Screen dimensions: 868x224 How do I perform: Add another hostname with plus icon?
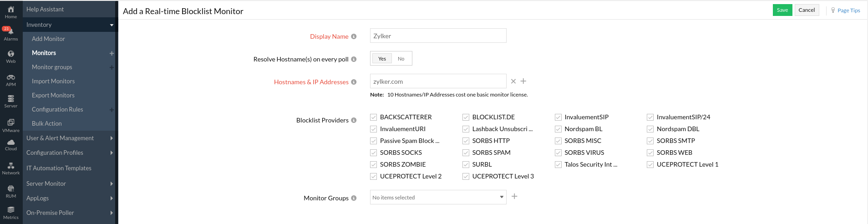click(x=523, y=81)
